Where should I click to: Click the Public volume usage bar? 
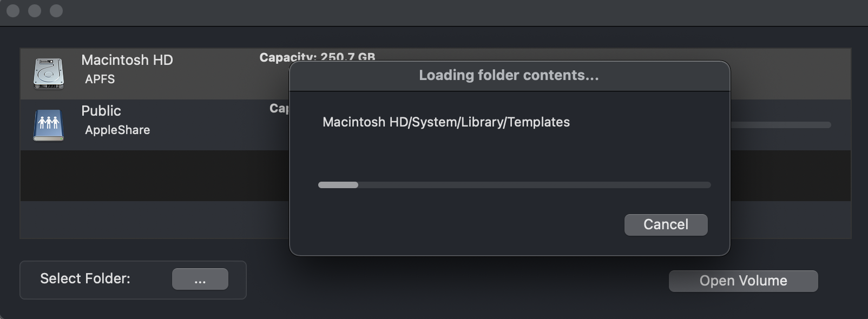[x=781, y=125]
